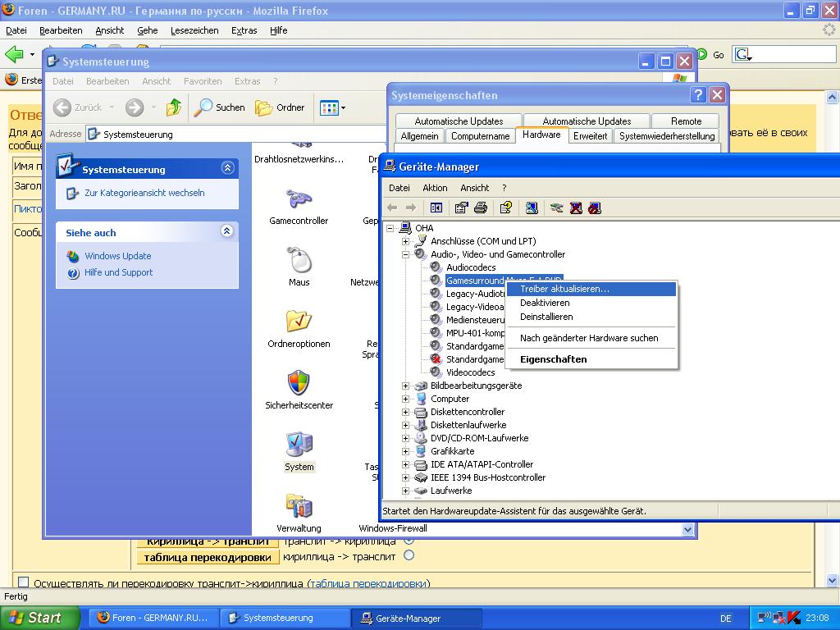The image size is (840, 630).
Task: Choose Deaktivieren from the context menu
Action: (591, 303)
